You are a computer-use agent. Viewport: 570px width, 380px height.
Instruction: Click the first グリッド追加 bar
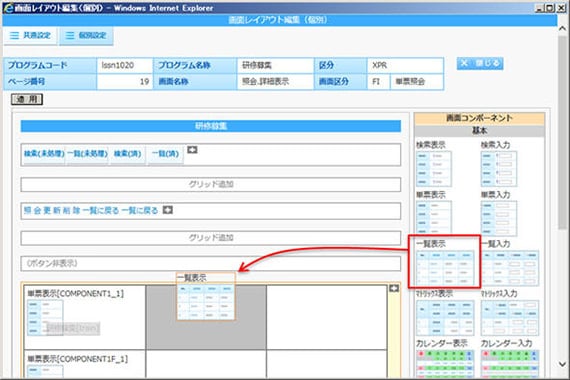pos(211,184)
